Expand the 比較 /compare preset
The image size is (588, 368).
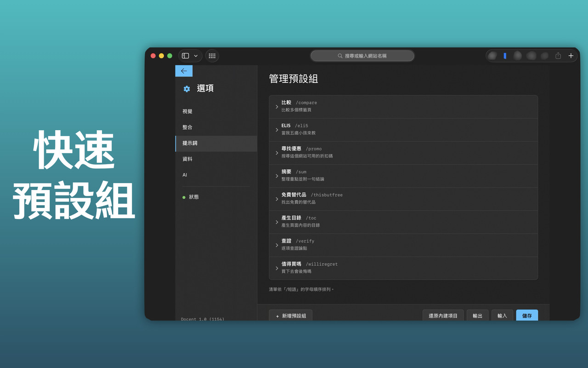[x=403, y=107]
